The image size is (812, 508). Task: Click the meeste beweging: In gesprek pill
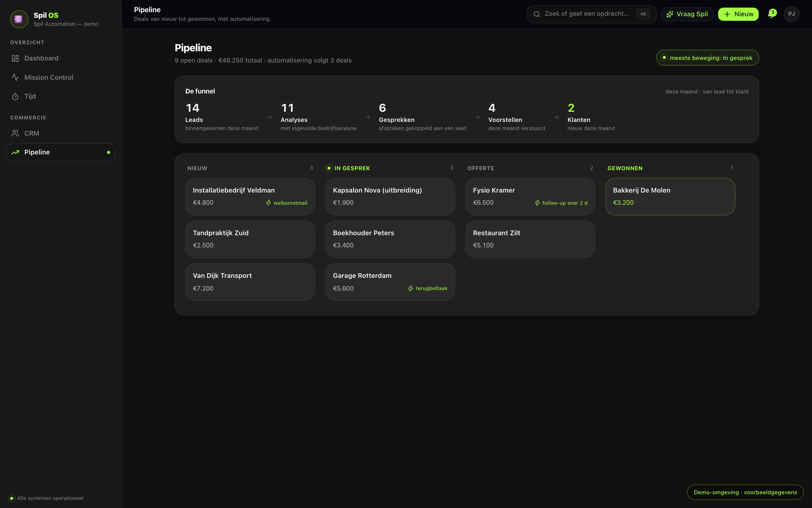[x=707, y=58]
